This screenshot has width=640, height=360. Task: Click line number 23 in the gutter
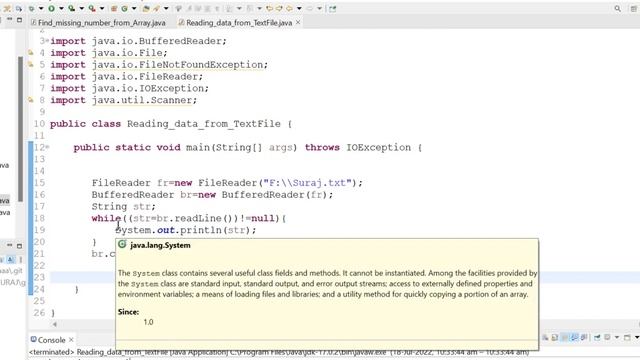coord(40,278)
